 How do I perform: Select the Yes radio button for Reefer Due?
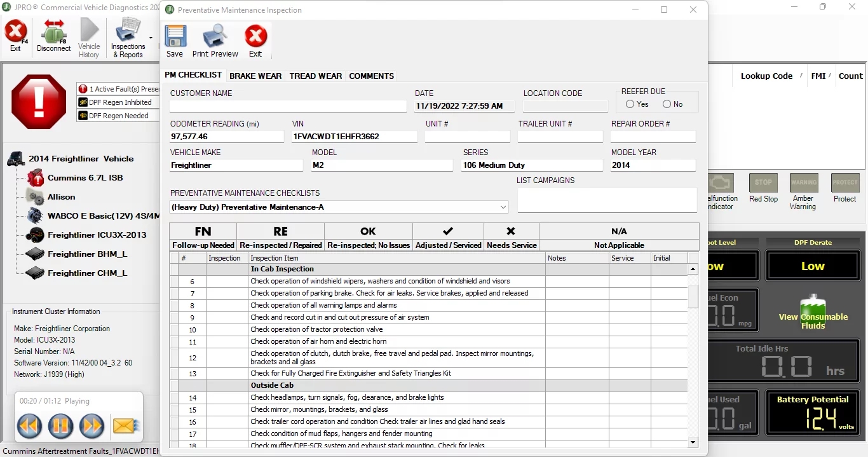point(630,104)
